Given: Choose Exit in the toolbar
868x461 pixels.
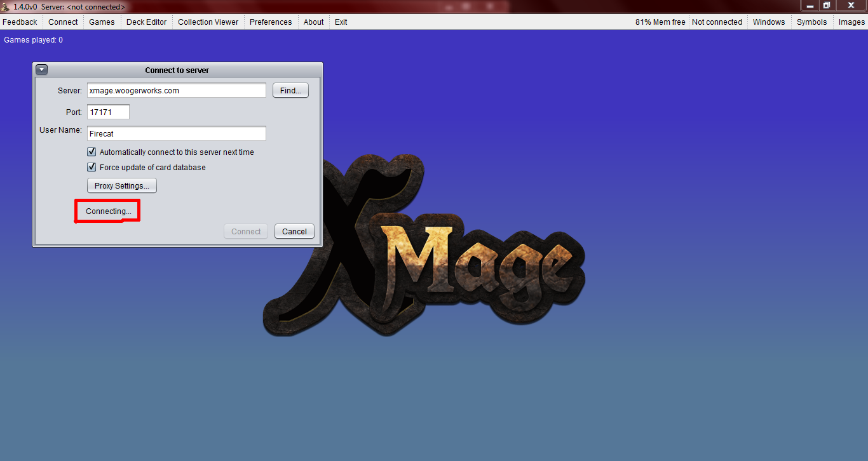Looking at the screenshot, I should click(341, 22).
